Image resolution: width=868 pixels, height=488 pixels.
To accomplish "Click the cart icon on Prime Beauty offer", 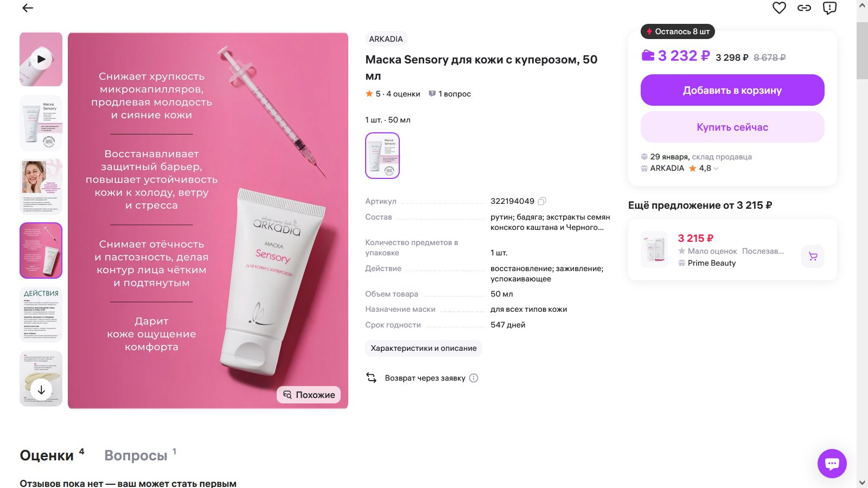I will 812,256.
